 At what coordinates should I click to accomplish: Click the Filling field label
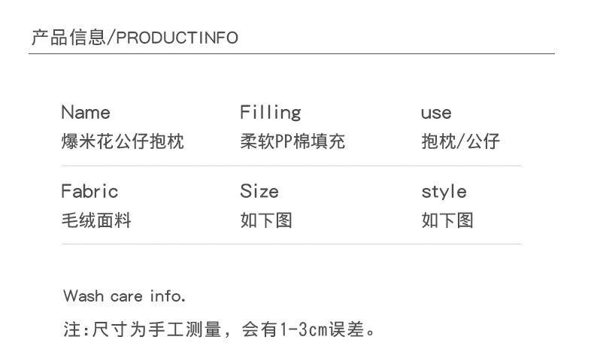270,113
